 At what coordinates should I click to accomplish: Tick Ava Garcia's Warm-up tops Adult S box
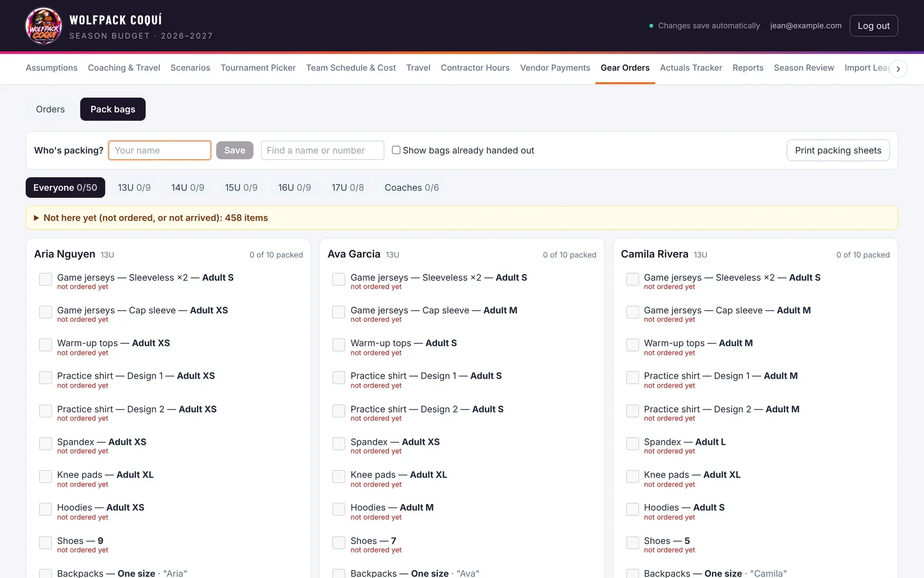[x=339, y=345]
